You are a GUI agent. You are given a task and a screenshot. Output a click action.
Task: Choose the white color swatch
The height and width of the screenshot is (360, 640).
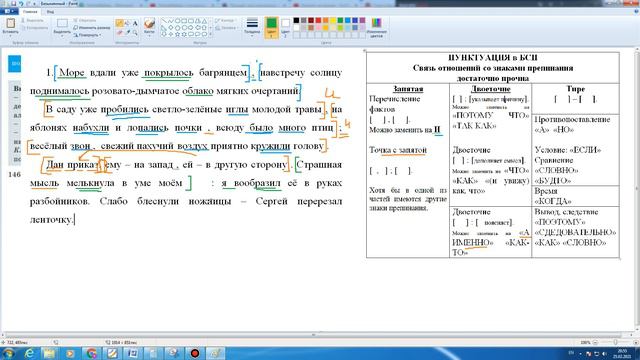[297, 27]
